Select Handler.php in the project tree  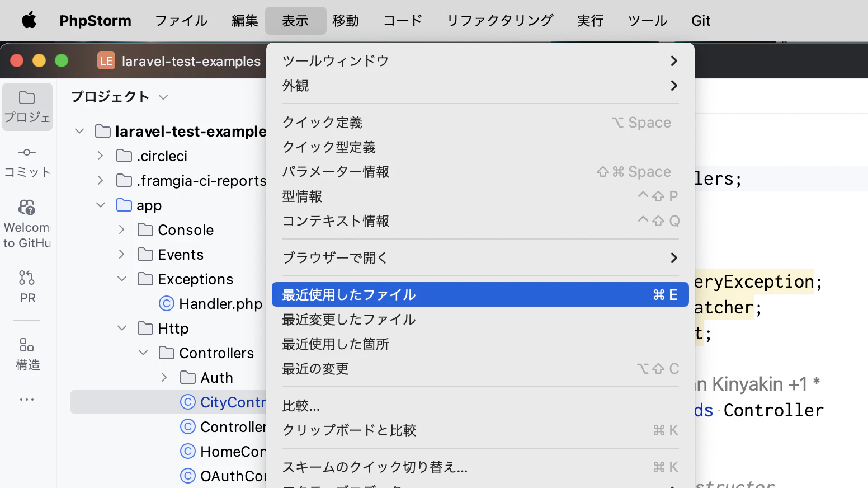pos(220,303)
